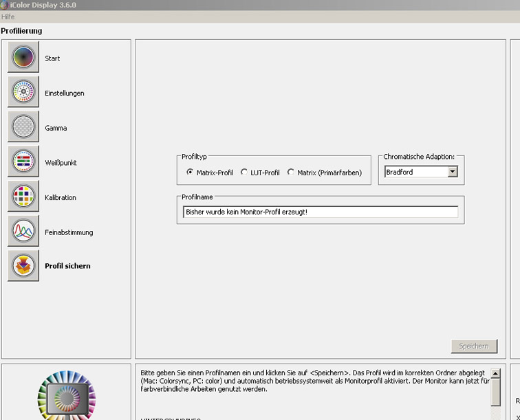520x420 pixels.
Task: Open the Einstellungen step icon
Action: coord(23,92)
